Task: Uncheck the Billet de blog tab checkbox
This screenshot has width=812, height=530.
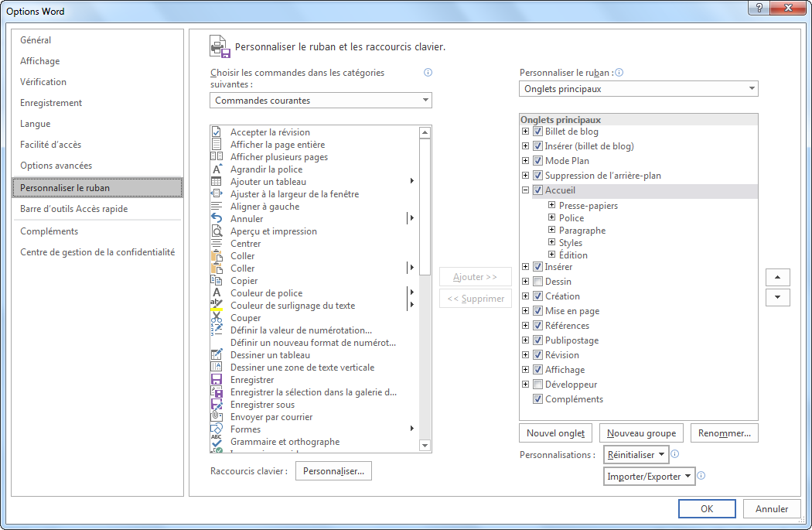Action: pos(537,132)
